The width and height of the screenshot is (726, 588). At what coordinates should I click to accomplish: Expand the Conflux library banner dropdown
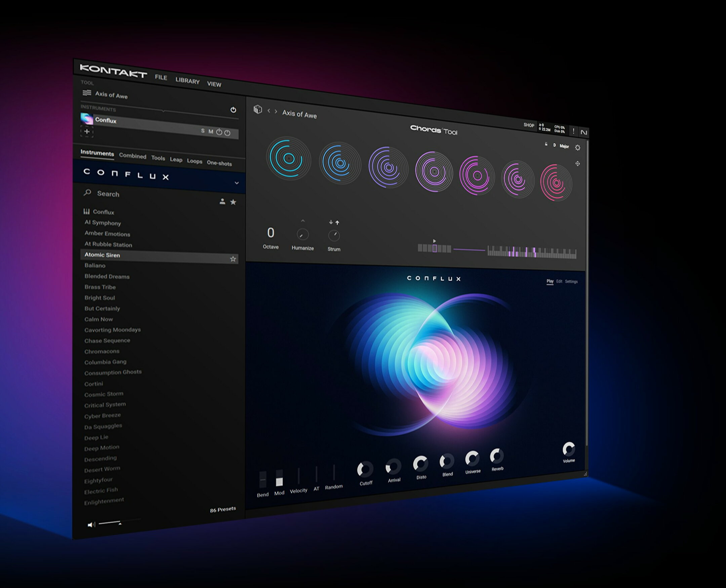pos(237,183)
